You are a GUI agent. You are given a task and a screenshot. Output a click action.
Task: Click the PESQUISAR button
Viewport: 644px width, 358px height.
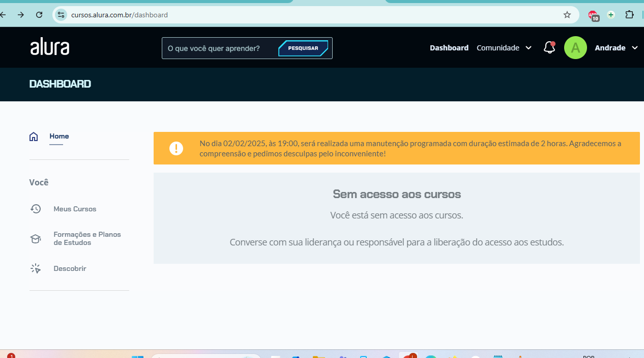coord(303,48)
